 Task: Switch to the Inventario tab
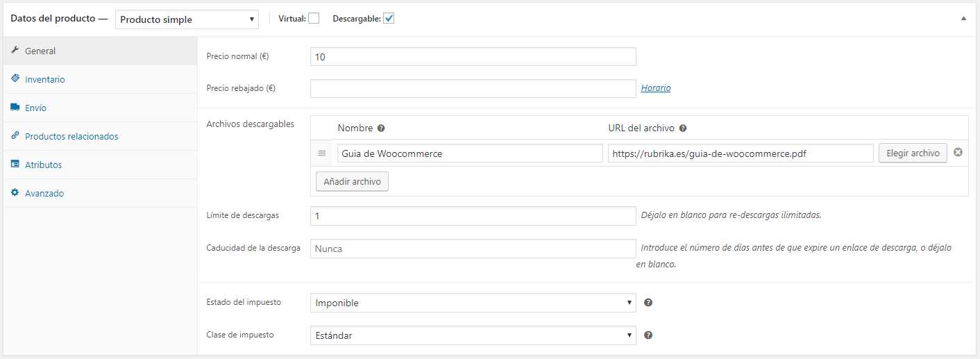101,80
